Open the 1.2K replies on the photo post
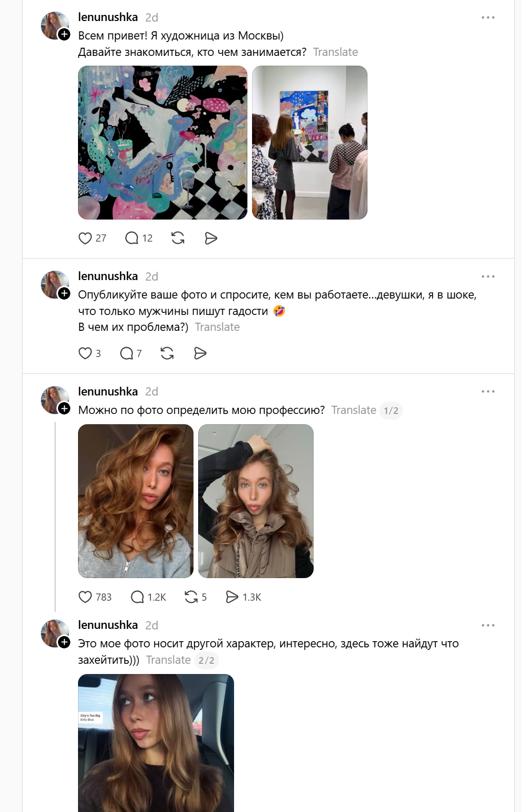 pyautogui.click(x=138, y=597)
